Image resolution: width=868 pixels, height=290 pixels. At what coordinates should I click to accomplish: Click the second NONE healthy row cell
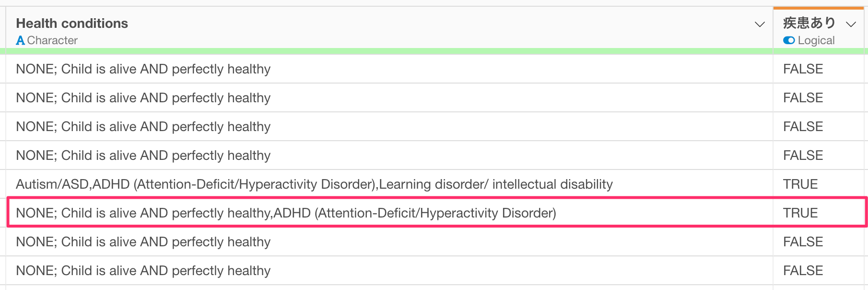pos(389,98)
